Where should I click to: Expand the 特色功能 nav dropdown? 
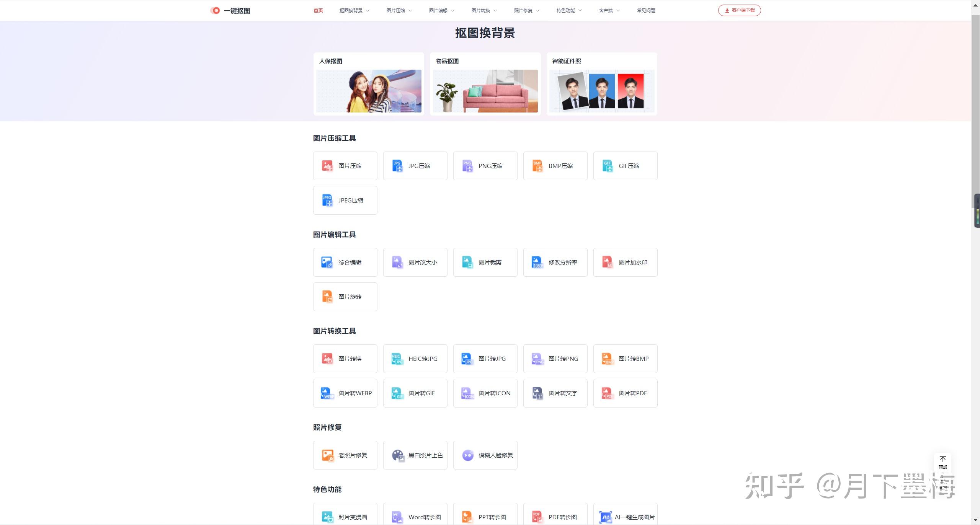(x=569, y=11)
